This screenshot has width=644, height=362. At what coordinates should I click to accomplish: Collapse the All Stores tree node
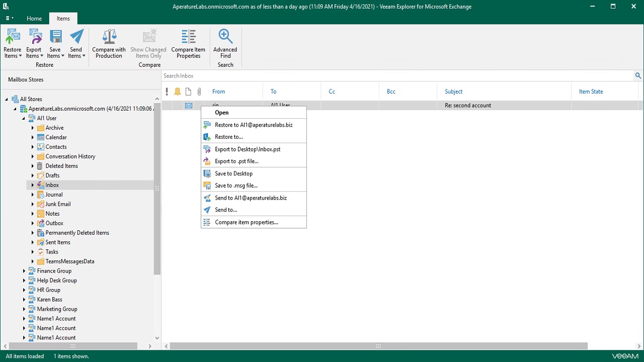(7, 100)
